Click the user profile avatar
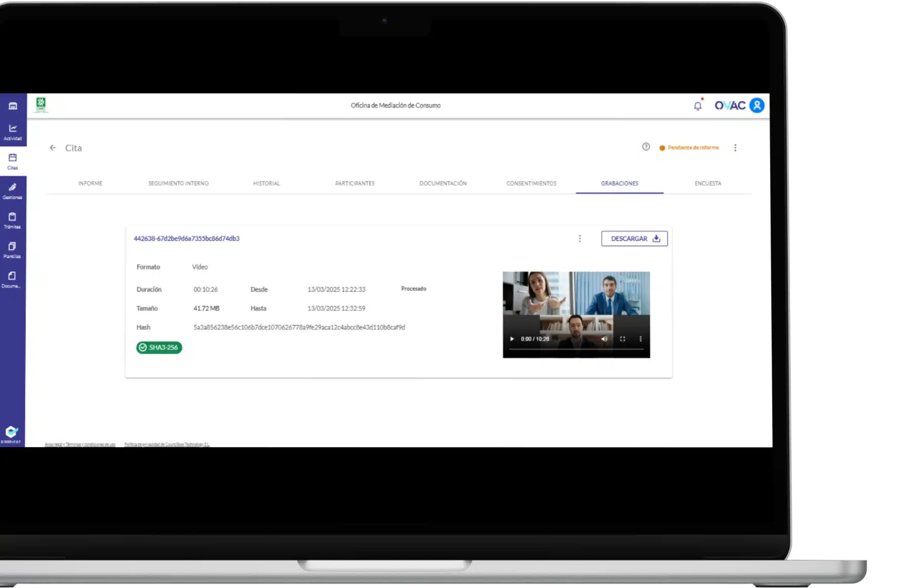 point(757,106)
